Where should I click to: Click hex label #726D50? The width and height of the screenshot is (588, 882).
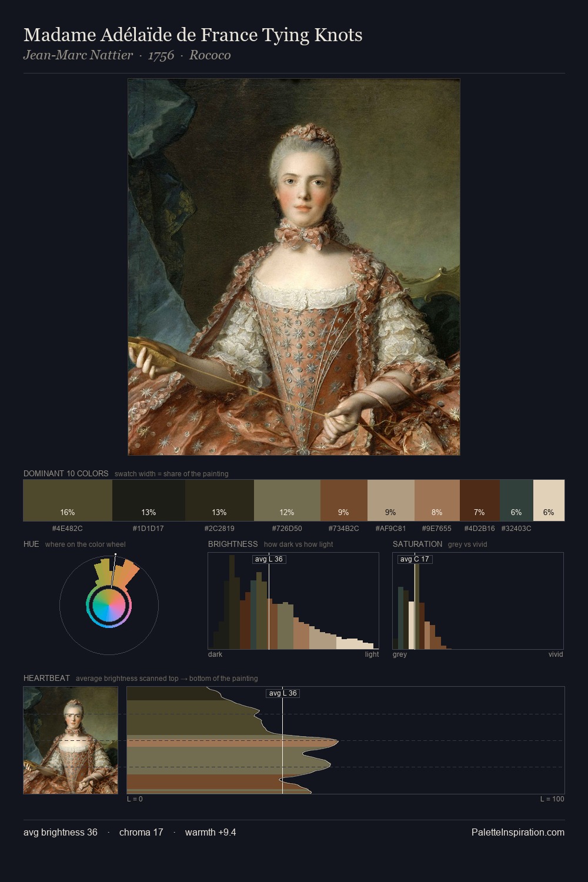tap(287, 529)
